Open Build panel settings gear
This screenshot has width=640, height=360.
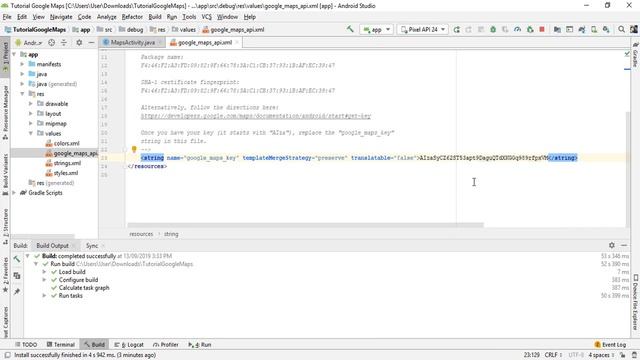tap(611, 245)
